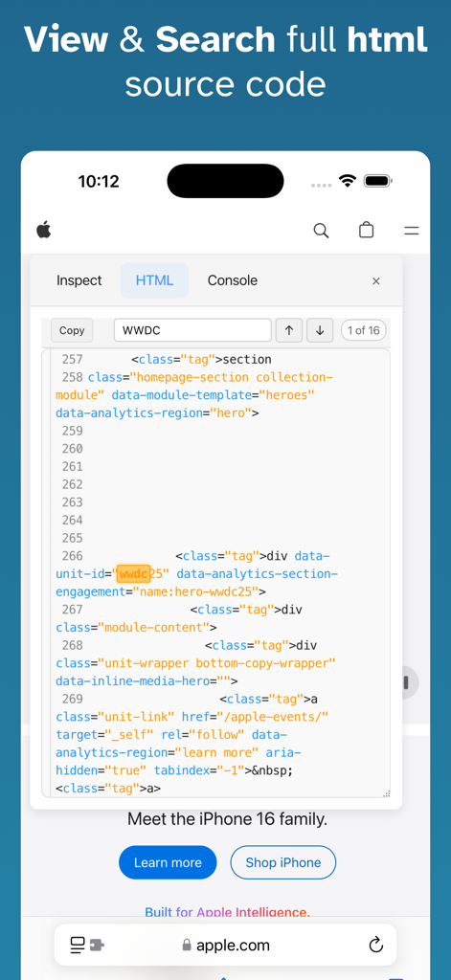Image resolution: width=451 pixels, height=980 pixels.
Task: Click line number 269
Action: coord(72,699)
